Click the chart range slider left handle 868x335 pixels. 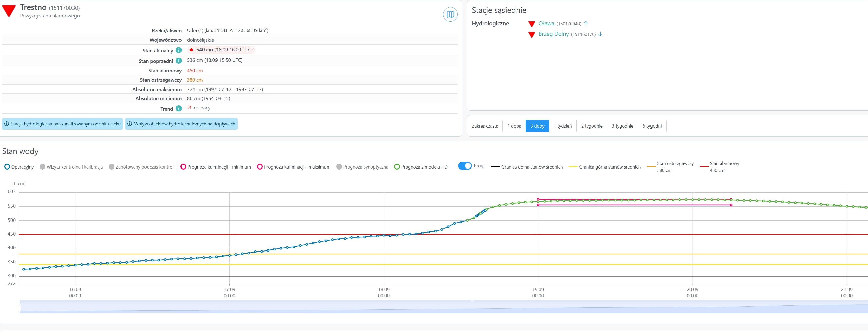[x=20, y=307]
